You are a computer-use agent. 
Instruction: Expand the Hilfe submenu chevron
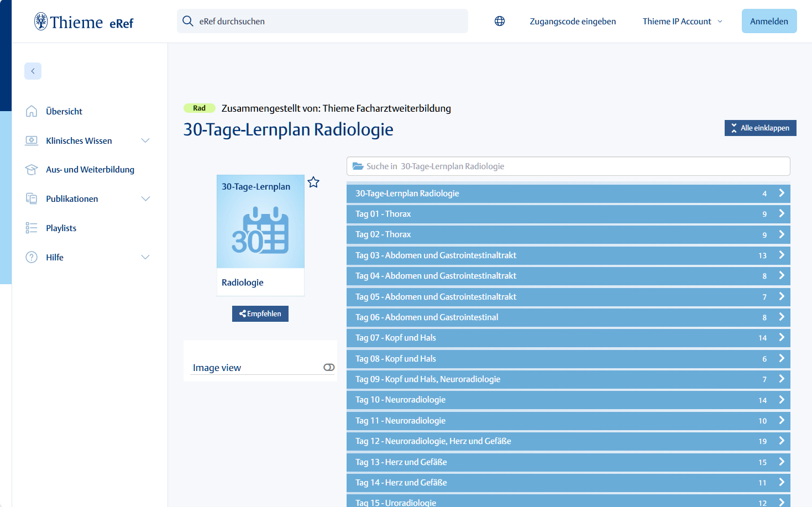(145, 257)
